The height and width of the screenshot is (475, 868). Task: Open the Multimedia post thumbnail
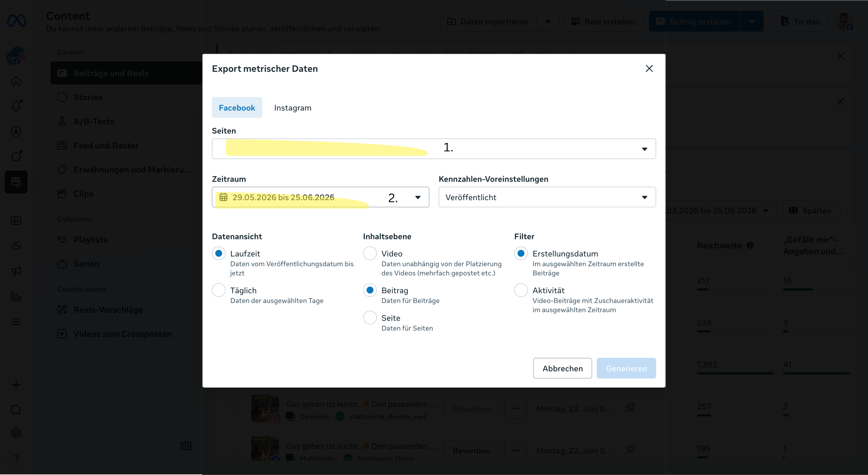(x=265, y=449)
